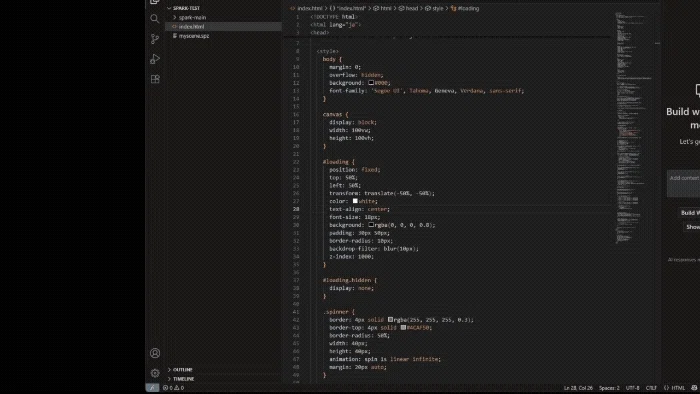Image resolution: width=700 pixels, height=394 pixels.
Task: Open the Extensions view
Action: (154, 79)
